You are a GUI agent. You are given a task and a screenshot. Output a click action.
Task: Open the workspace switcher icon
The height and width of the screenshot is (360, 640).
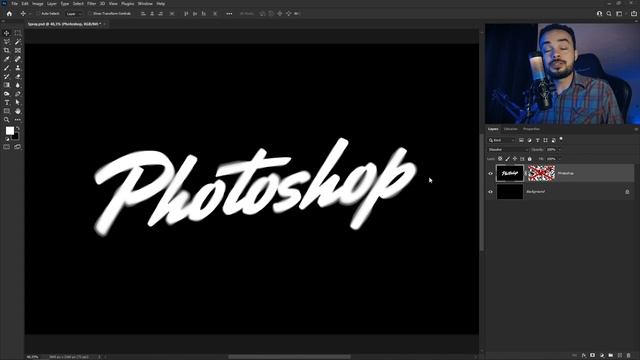point(619,13)
